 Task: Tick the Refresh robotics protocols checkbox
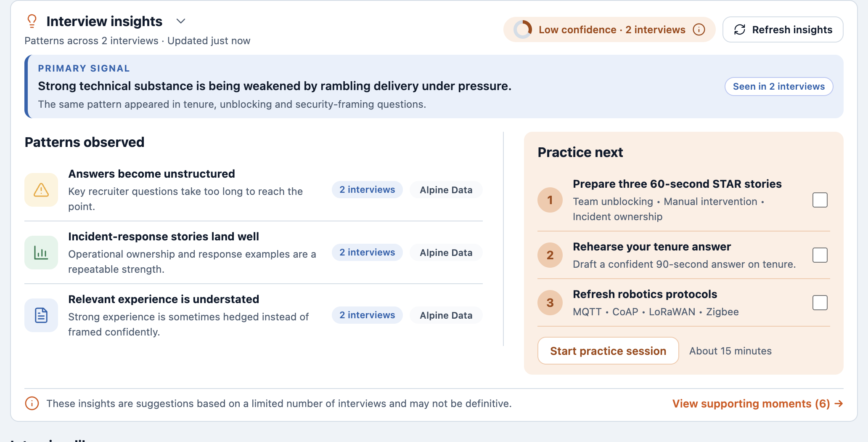pos(820,303)
